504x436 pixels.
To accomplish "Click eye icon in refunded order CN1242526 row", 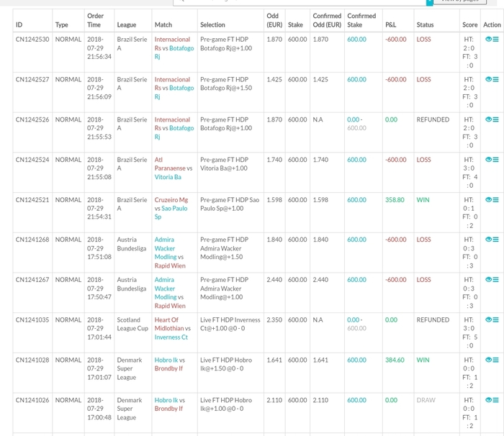I will pyautogui.click(x=489, y=119).
